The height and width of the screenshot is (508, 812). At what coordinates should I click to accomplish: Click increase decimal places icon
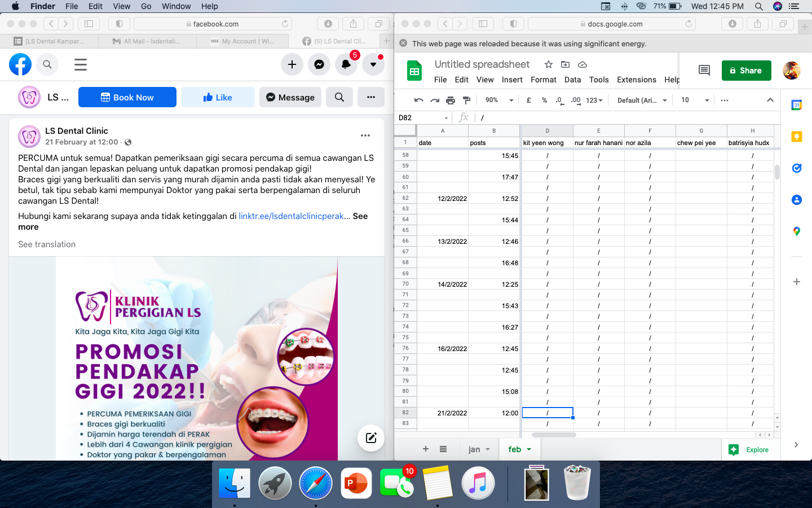tap(575, 100)
